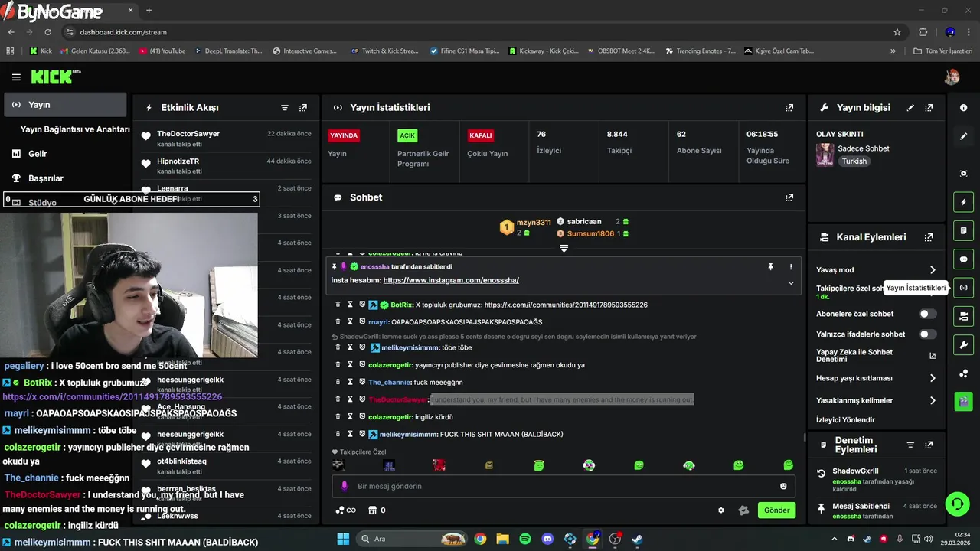Open the Etkinlik Akışı filter menu
The height and width of the screenshot is (551, 980).
tap(285, 108)
